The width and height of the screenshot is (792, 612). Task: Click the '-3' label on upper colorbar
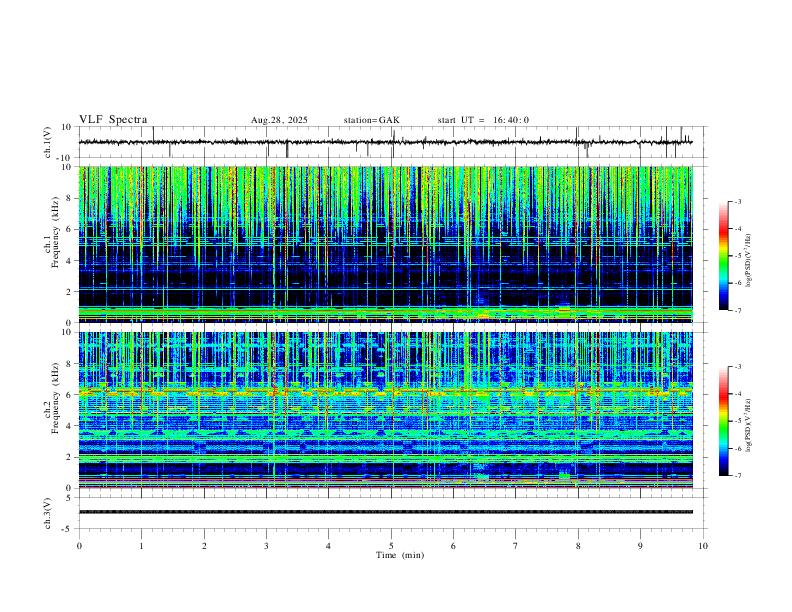(x=737, y=201)
